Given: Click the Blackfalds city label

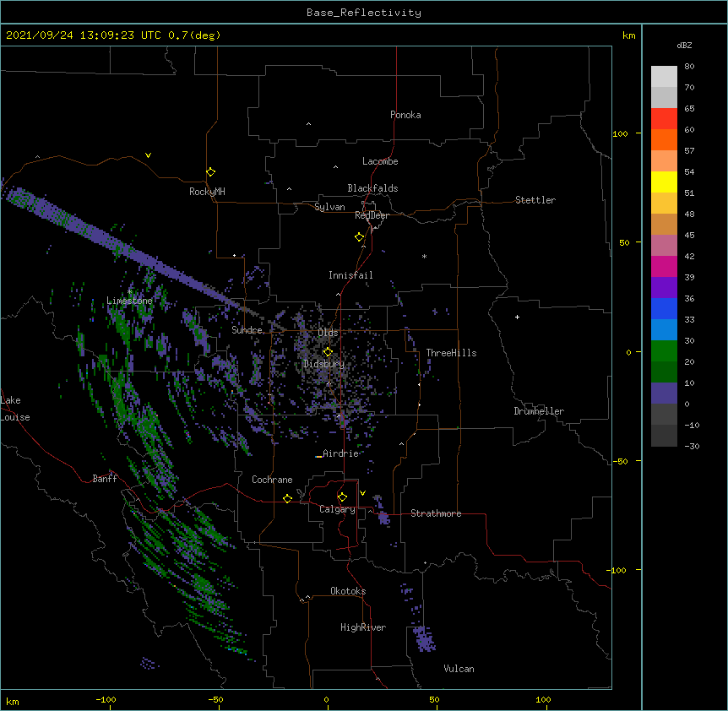Looking at the screenshot, I should (372, 188).
